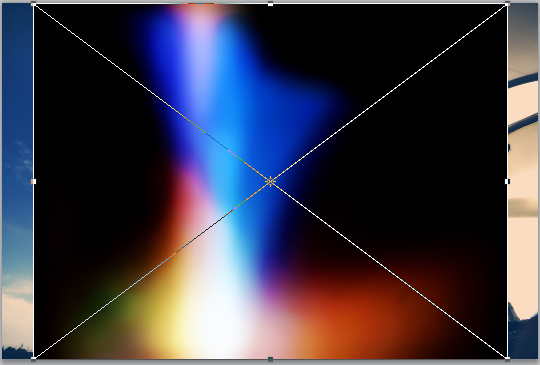Click the left-middle transform handle
540x365 pixels.
33,181
